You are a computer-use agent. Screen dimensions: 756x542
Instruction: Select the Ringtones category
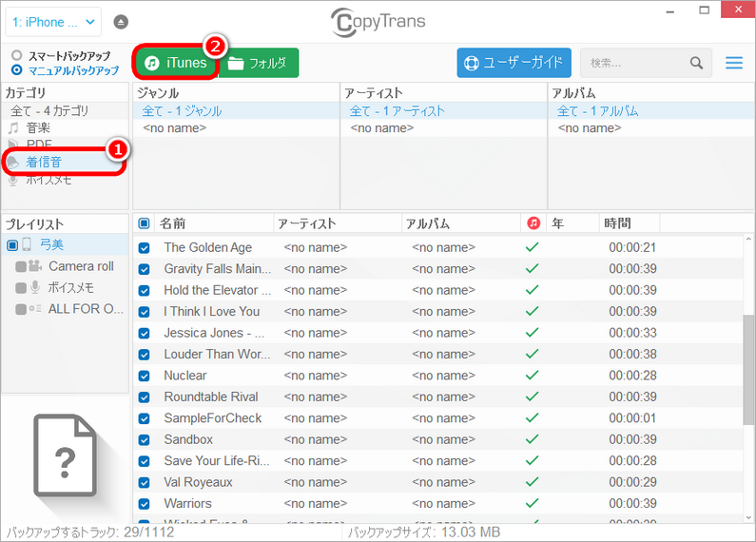coord(65,162)
